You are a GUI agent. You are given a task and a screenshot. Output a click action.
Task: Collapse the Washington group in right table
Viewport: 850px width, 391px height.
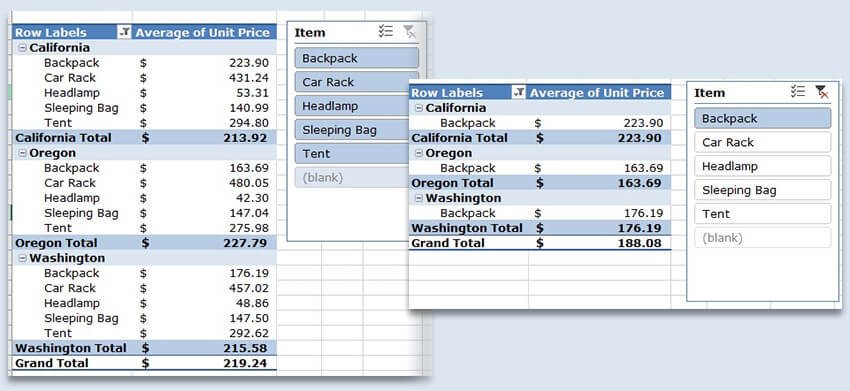(x=418, y=198)
